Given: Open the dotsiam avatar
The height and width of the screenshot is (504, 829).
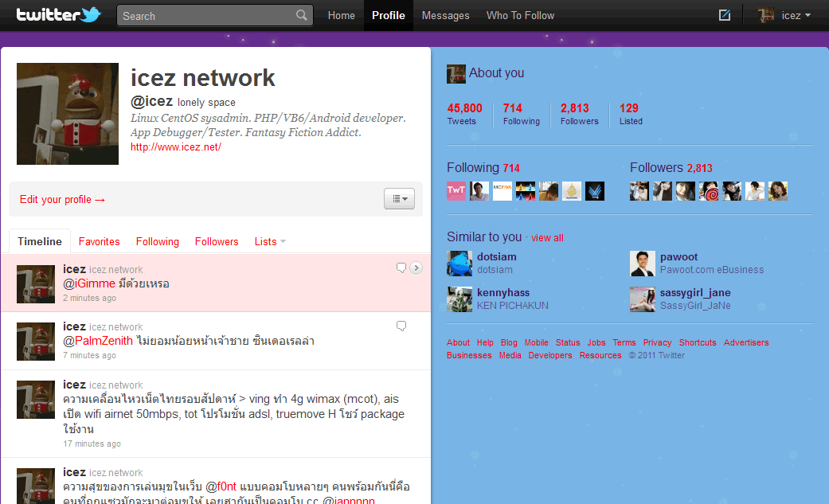Looking at the screenshot, I should tap(459, 264).
